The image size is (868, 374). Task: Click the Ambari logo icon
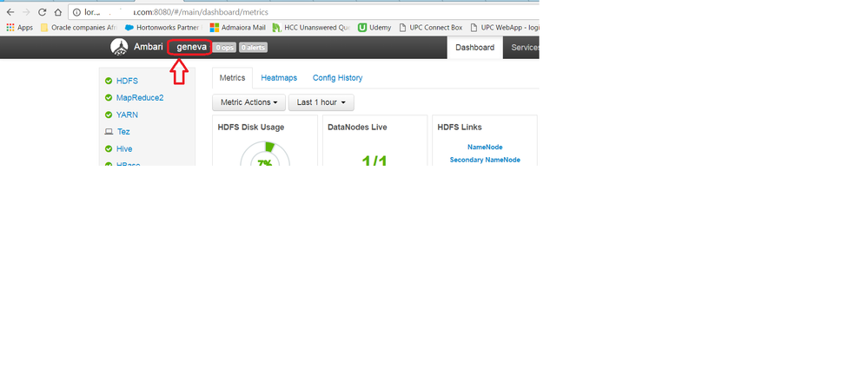tap(119, 47)
